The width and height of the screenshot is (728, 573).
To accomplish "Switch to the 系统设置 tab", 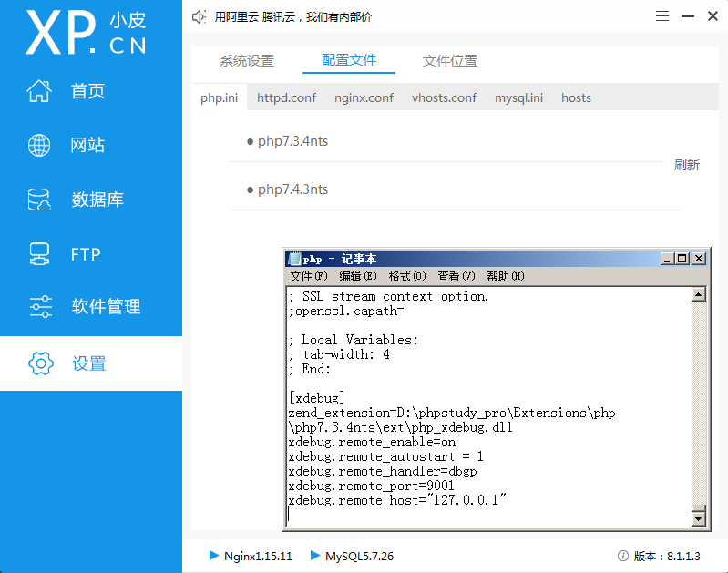I will click(247, 61).
